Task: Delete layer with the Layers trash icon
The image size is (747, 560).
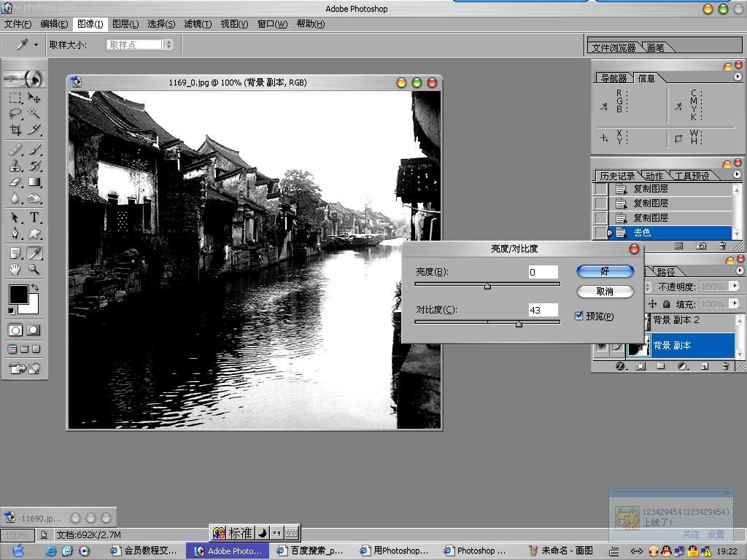Action: point(725,366)
